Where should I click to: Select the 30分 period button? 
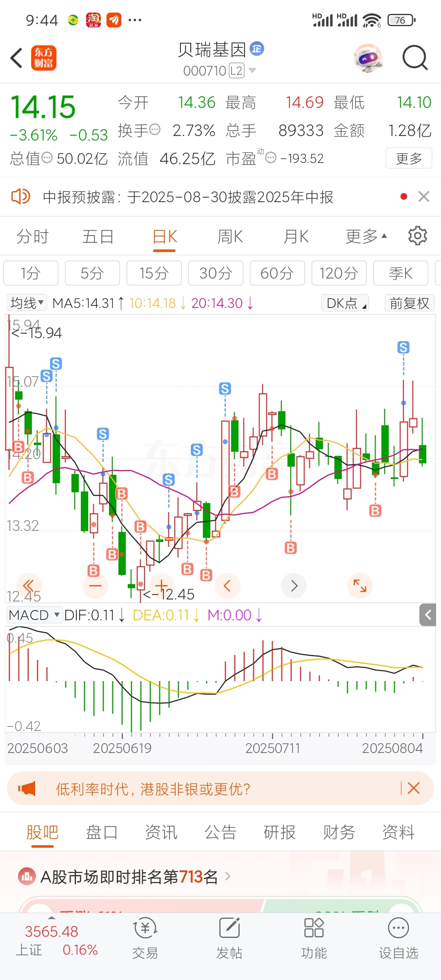click(x=216, y=273)
